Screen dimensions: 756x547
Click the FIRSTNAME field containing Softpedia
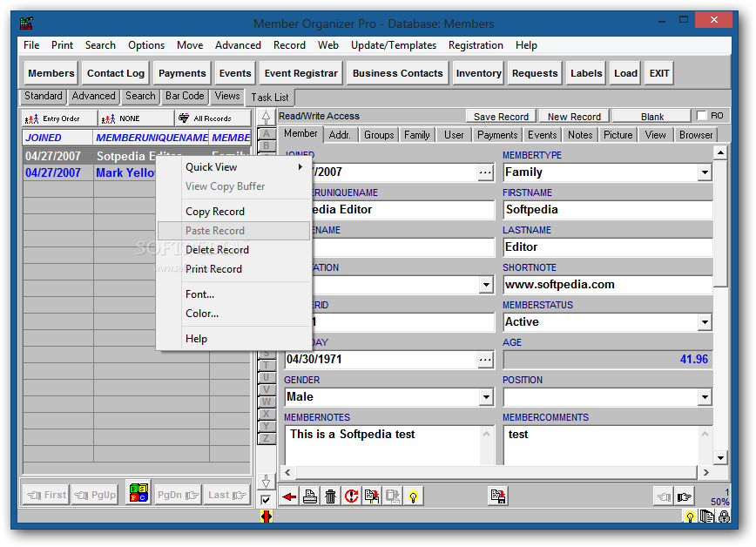[x=608, y=210]
